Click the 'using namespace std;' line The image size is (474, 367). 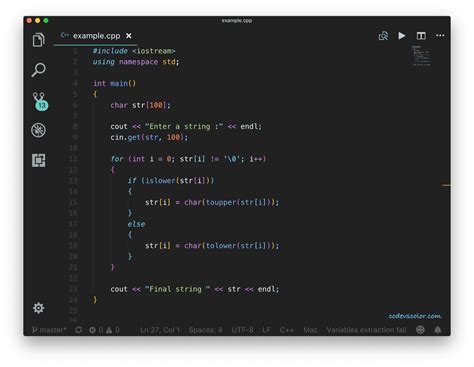(x=136, y=62)
